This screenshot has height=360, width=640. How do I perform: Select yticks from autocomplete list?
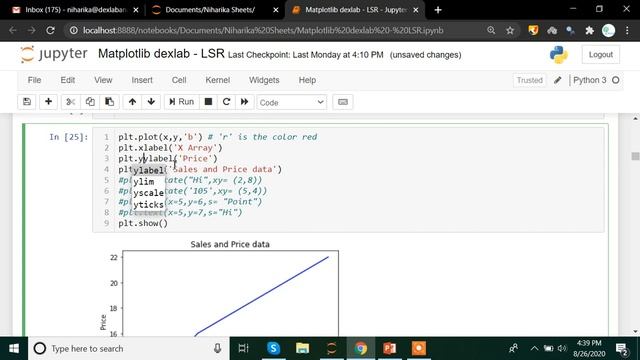148,204
